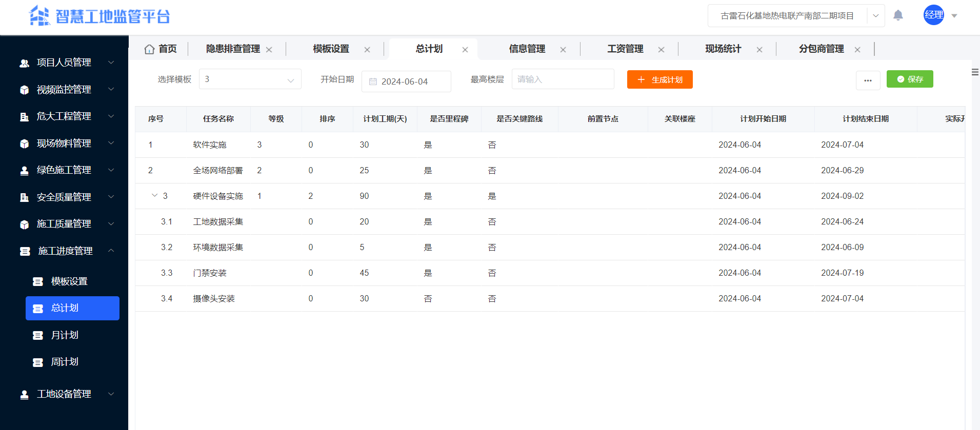Close the 分包商管理 tab
The height and width of the screenshot is (430, 980).
[x=857, y=50]
